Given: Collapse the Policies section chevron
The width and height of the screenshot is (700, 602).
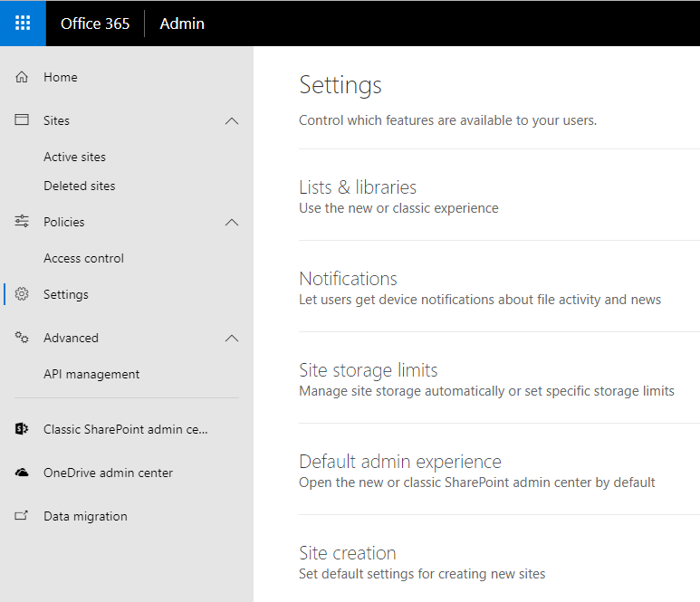Looking at the screenshot, I should click(x=232, y=222).
